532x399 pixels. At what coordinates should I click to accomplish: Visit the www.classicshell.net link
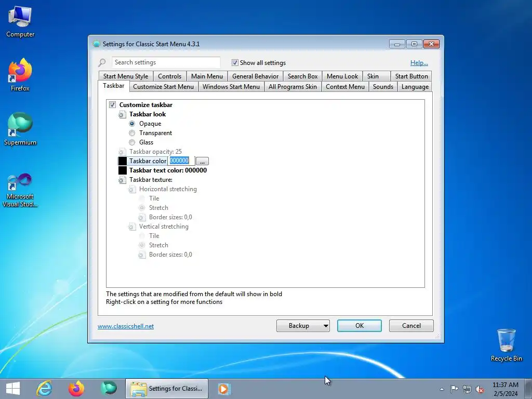pos(126,326)
